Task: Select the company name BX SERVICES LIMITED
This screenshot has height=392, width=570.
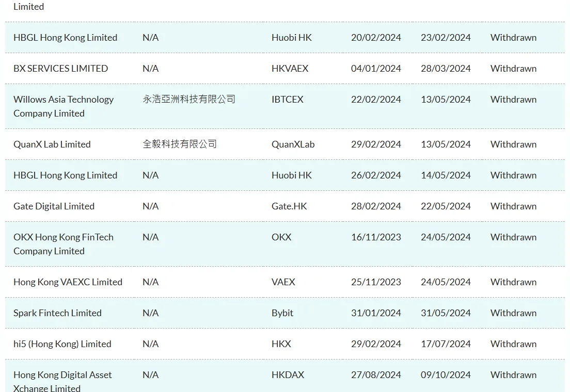Action: [x=61, y=68]
